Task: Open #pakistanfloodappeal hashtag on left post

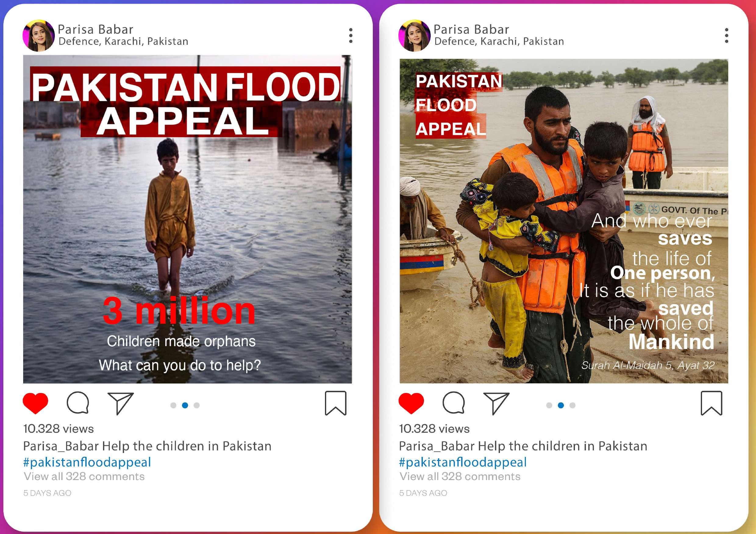Action: (x=87, y=462)
